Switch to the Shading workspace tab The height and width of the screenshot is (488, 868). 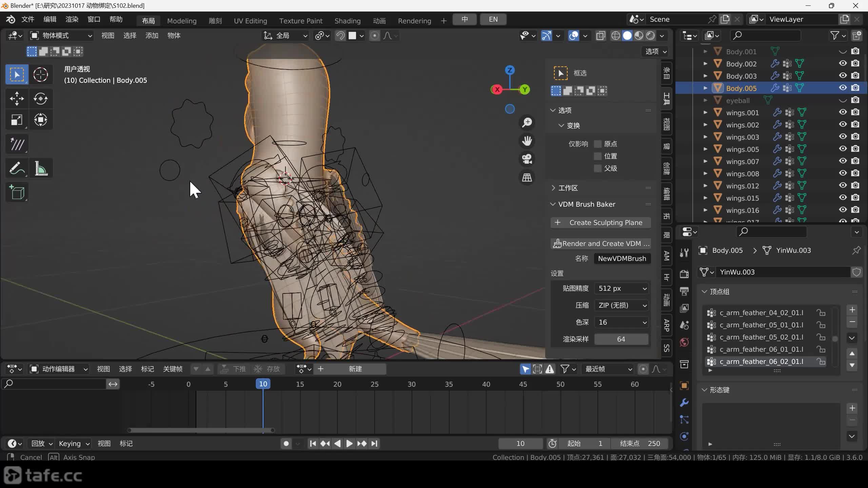coord(348,21)
